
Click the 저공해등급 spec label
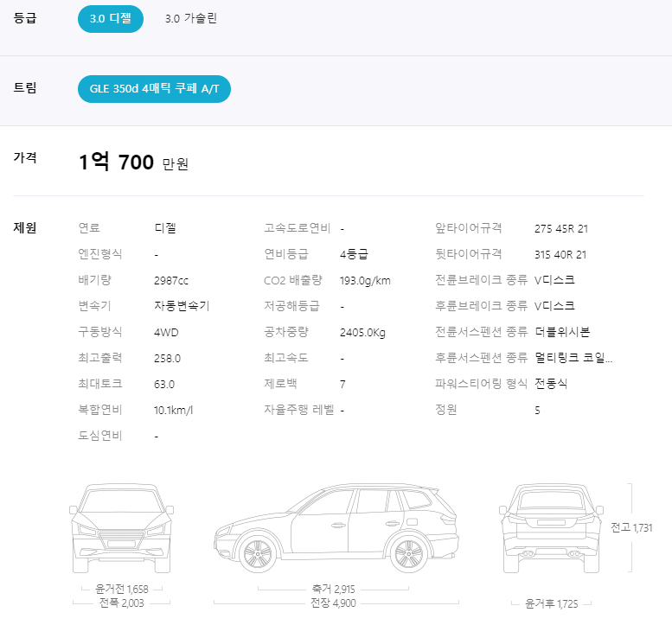[291, 306]
